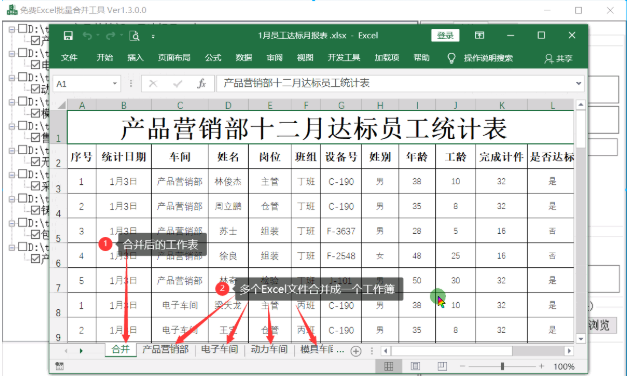
Task: Uncheck the 模 file checkbox in merge tool tree
Action: point(35,113)
